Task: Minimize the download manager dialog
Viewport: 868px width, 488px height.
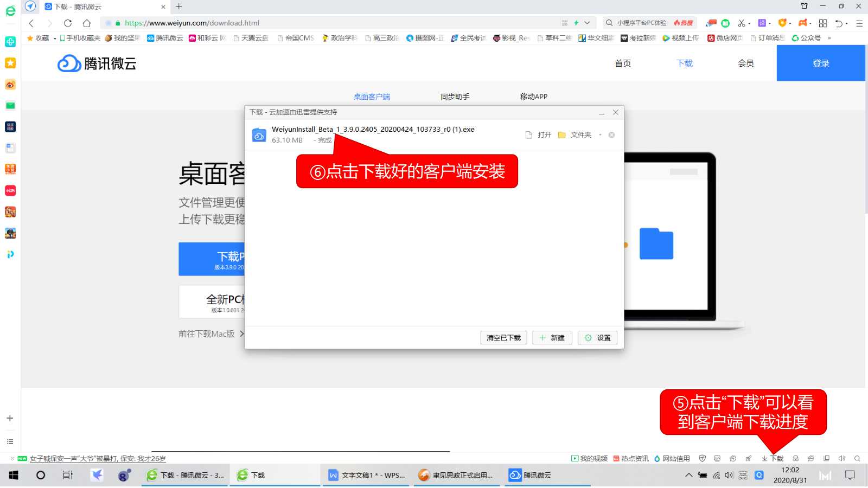Action: (601, 113)
